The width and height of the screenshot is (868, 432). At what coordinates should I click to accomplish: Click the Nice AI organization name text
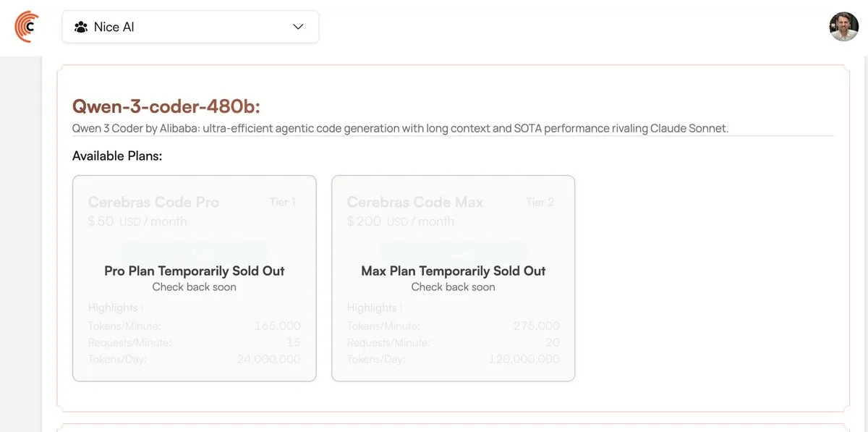[114, 27]
